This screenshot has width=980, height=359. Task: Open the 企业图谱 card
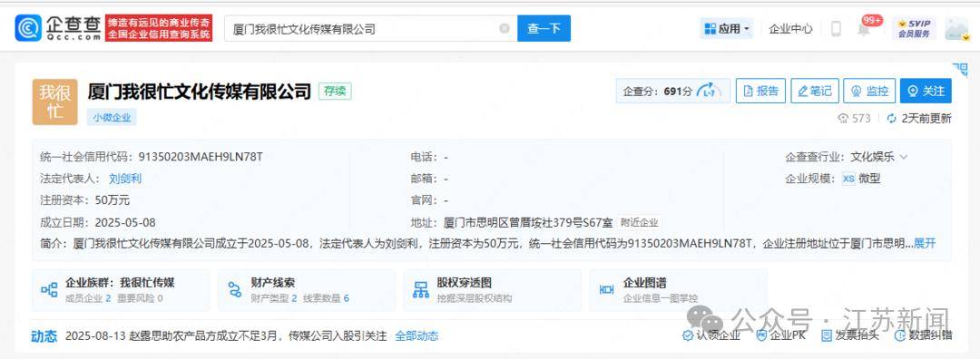pos(678,290)
